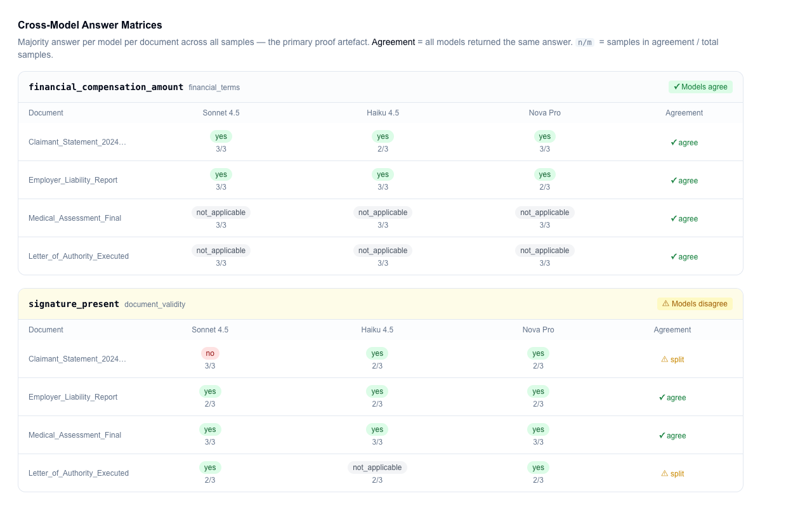Open Claimant_Statement_2024 document in compensation table
Viewport: 812px width, 510px height.
[77, 142]
